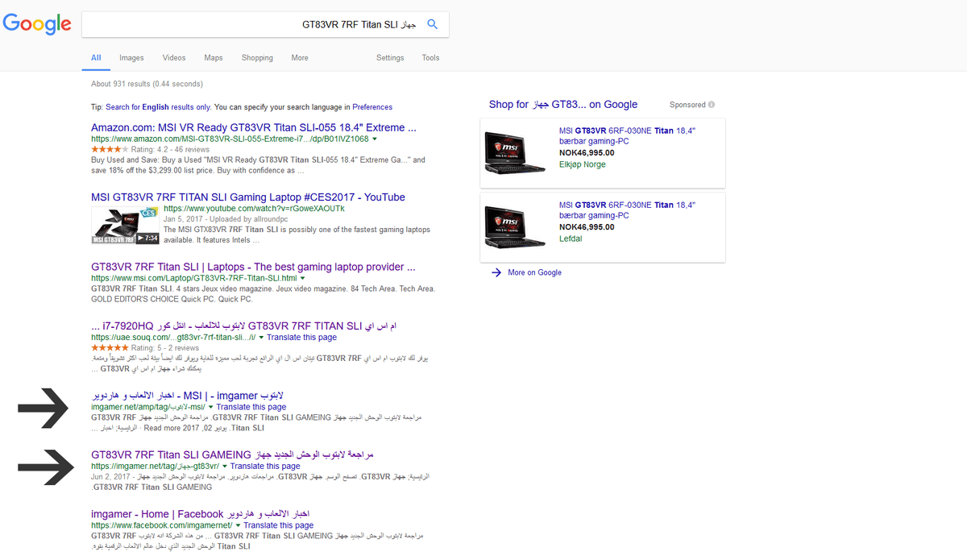Switch to the Images tab

pyautogui.click(x=131, y=58)
